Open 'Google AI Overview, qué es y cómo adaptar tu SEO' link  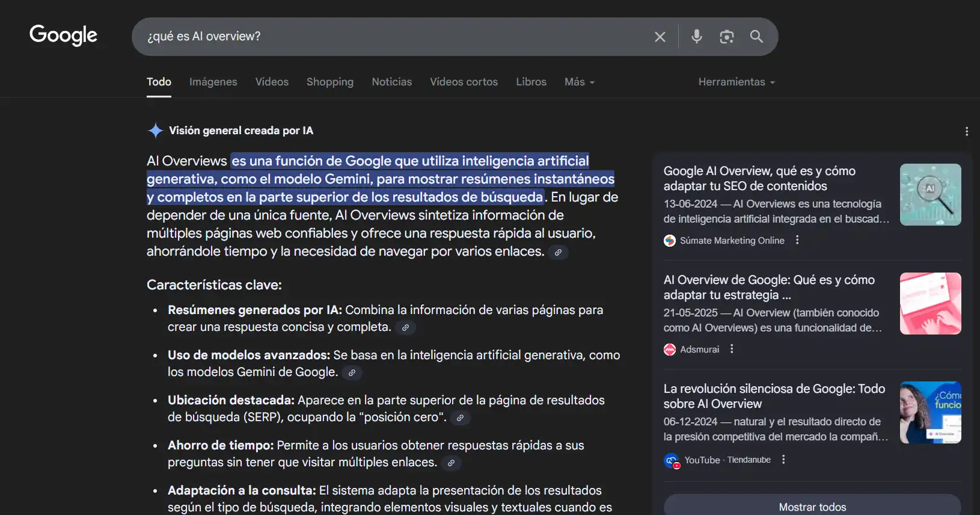[759, 179]
